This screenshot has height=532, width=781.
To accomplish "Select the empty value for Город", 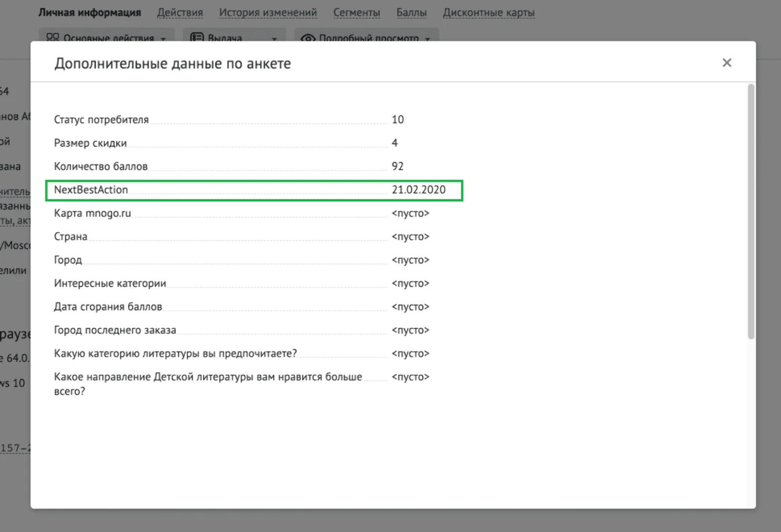I will (x=410, y=260).
